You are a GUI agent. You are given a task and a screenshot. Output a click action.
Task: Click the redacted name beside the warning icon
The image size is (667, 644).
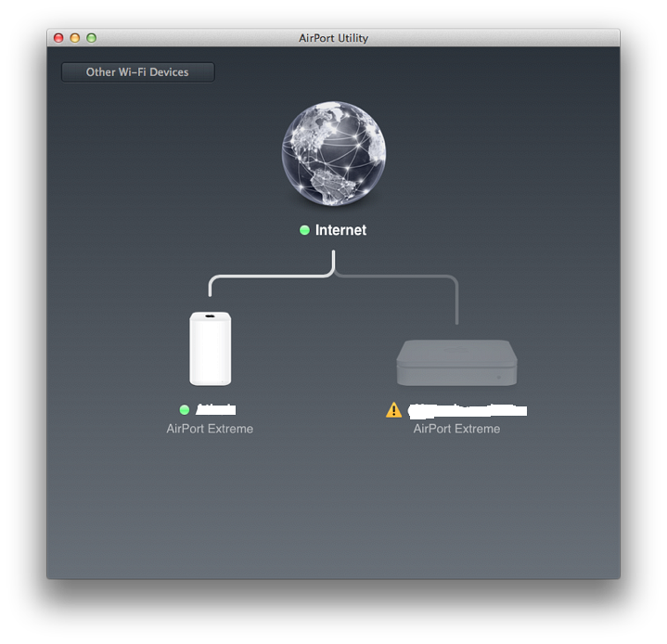(x=468, y=410)
